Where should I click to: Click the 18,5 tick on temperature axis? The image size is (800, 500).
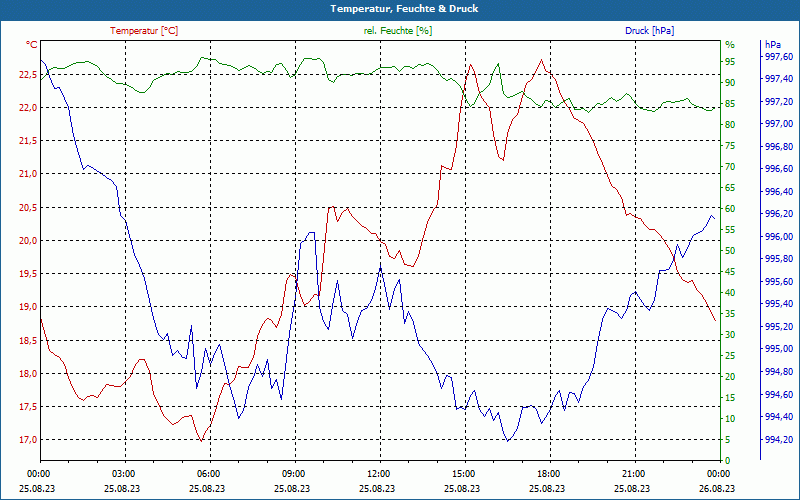point(28,340)
